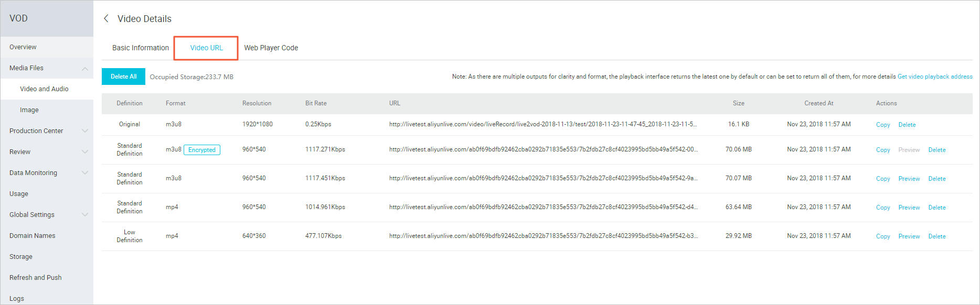Collapse the Media Files menu chevron
Viewport: 980px width, 305px height.
point(85,68)
